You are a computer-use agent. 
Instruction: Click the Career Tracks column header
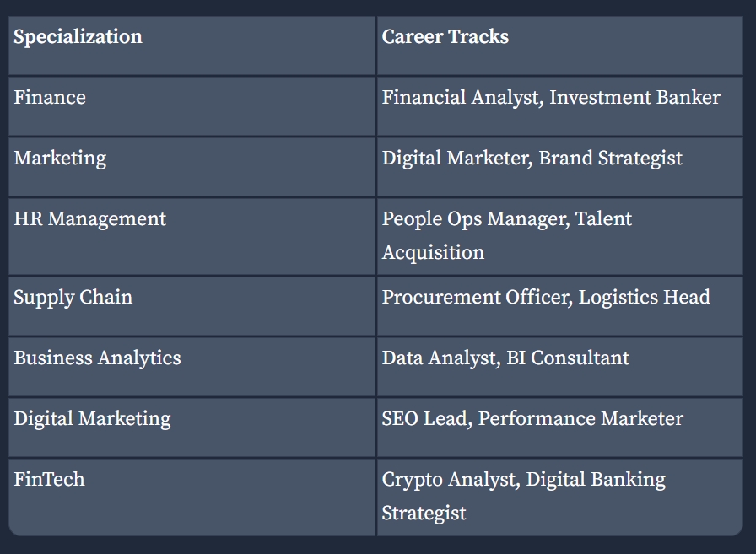[x=559, y=46]
